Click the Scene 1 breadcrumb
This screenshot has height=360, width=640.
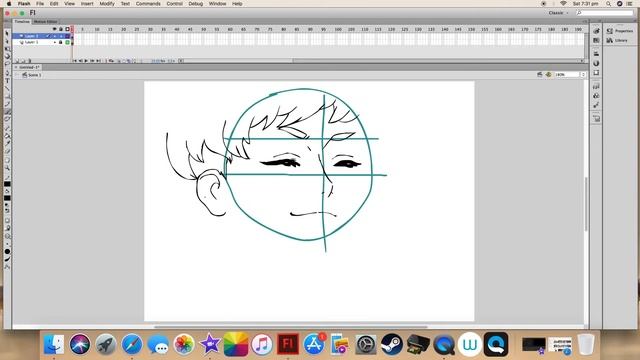pyautogui.click(x=32, y=75)
